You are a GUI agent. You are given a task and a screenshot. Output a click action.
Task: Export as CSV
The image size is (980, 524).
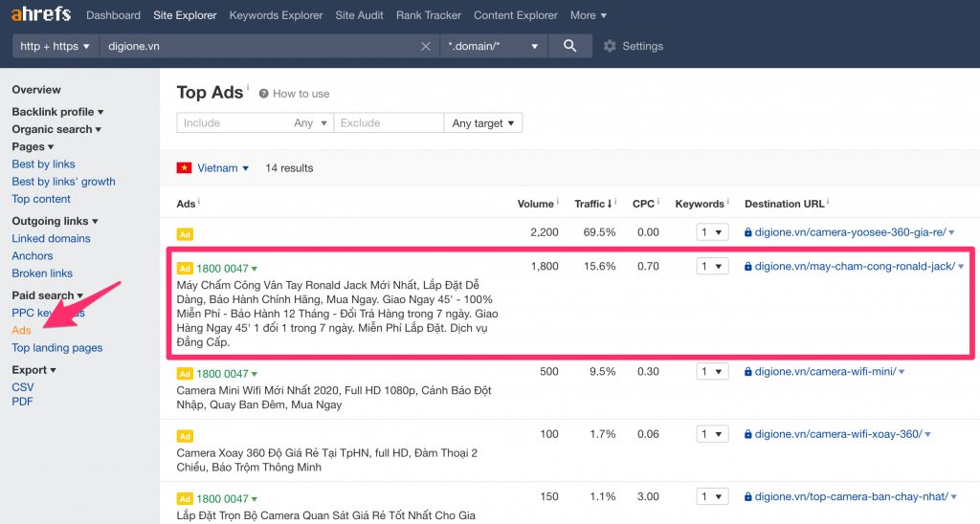23,387
